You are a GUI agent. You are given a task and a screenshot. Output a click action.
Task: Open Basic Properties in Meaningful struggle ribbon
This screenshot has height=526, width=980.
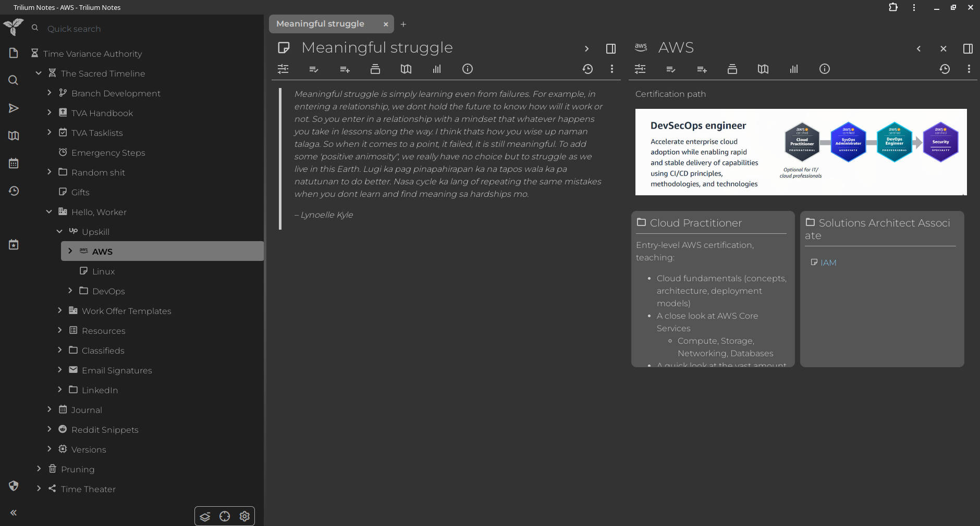283,69
